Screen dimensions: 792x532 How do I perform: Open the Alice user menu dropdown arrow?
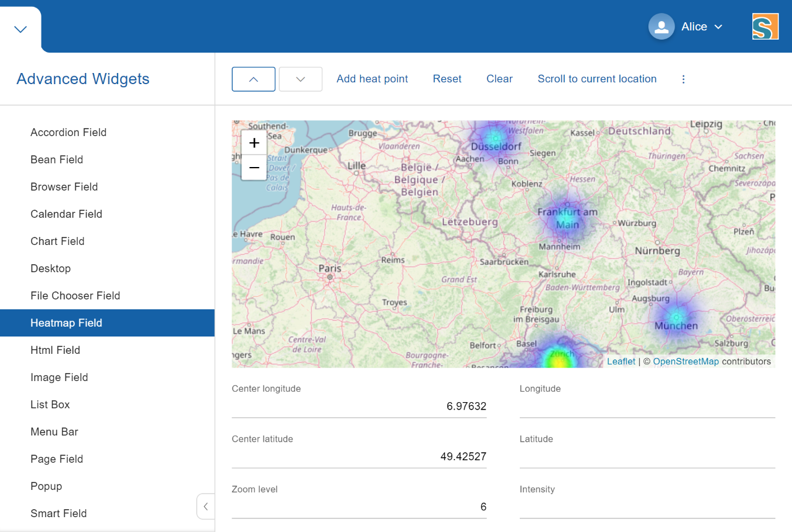coord(718,27)
